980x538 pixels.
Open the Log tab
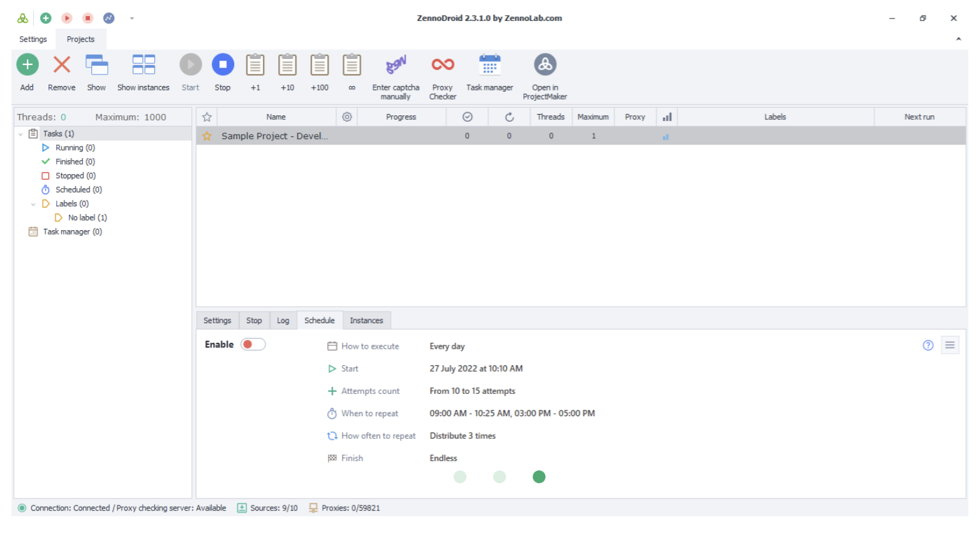[x=283, y=321]
